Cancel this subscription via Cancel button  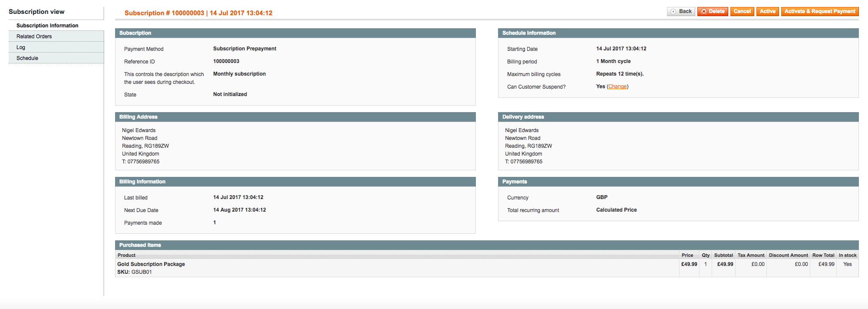[742, 11]
